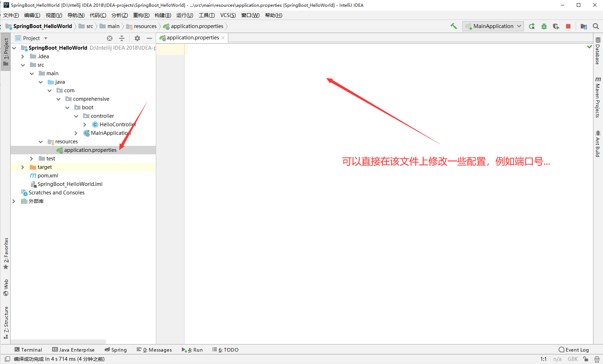Open Search Everywhere magnifier icon
The height and width of the screenshot is (364, 603).
596,26
